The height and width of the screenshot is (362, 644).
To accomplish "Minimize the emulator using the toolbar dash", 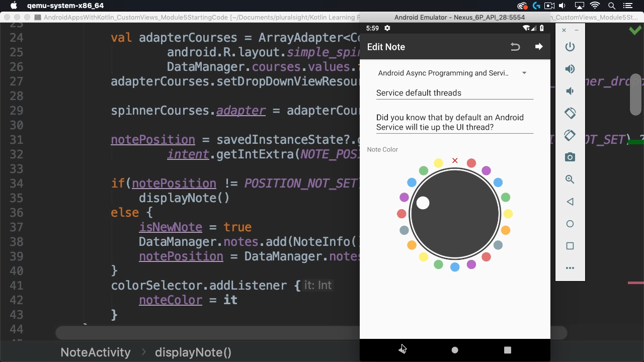I will (x=577, y=30).
